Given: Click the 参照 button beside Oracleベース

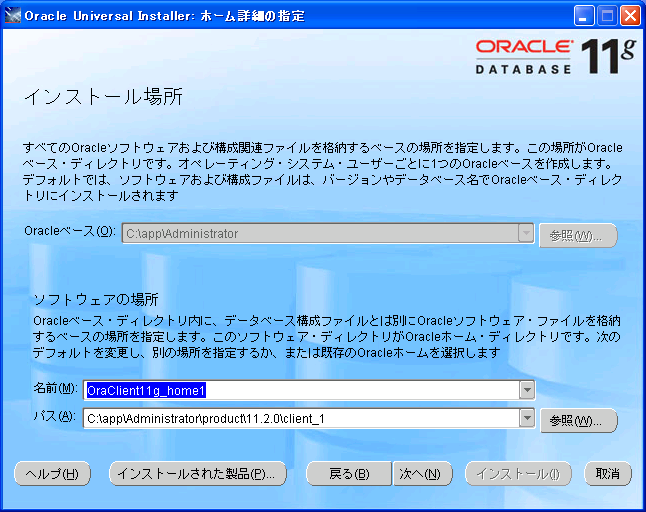Looking at the screenshot, I should (x=577, y=235).
